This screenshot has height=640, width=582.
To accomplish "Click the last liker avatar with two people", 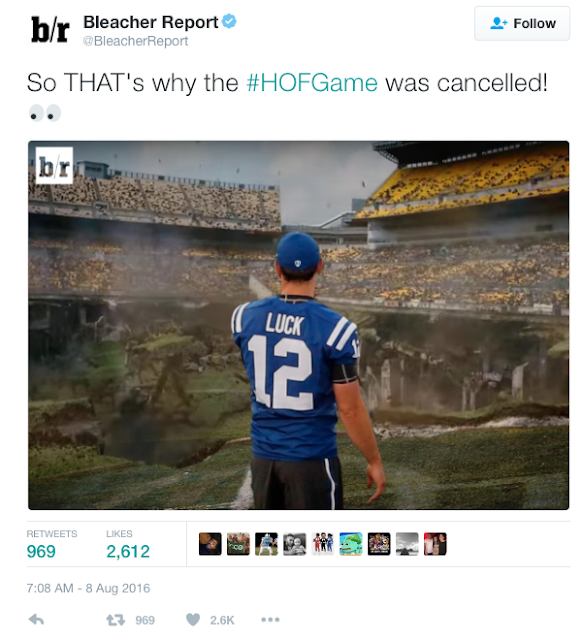I will [435, 544].
